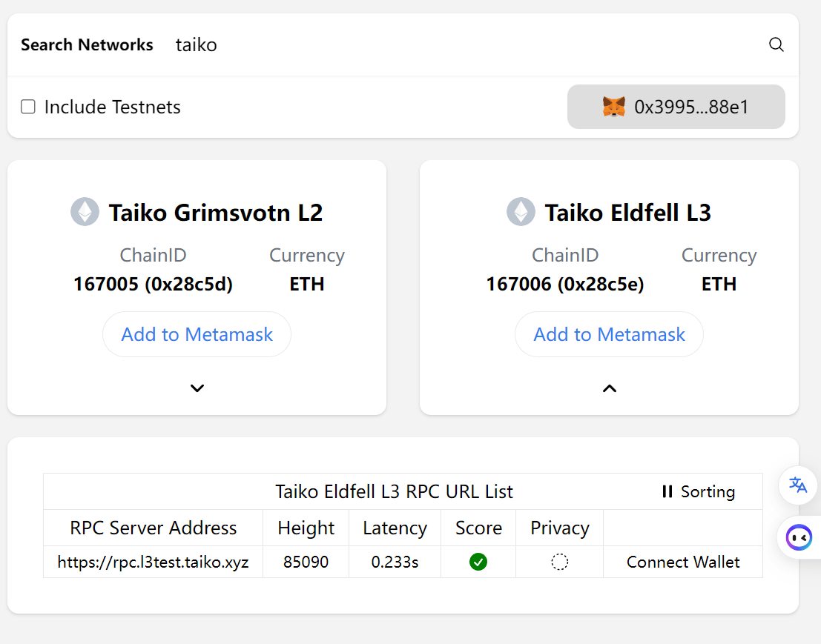Click the chain ID 167006 (0x28c5e)
Viewport: 821px width, 644px height.
tap(565, 284)
